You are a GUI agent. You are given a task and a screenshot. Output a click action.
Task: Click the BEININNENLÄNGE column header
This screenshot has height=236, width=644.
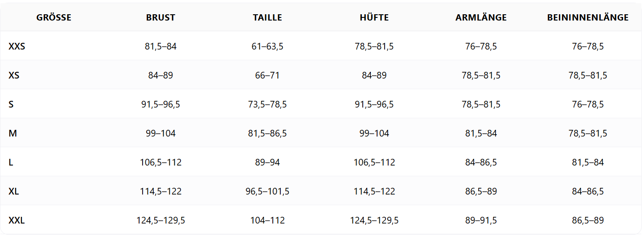tap(588, 18)
